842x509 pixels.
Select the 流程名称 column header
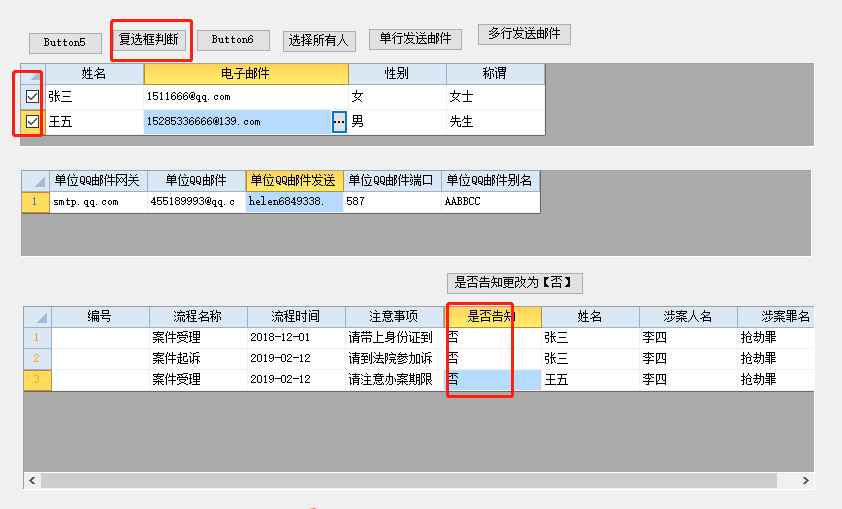click(x=198, y=317)
